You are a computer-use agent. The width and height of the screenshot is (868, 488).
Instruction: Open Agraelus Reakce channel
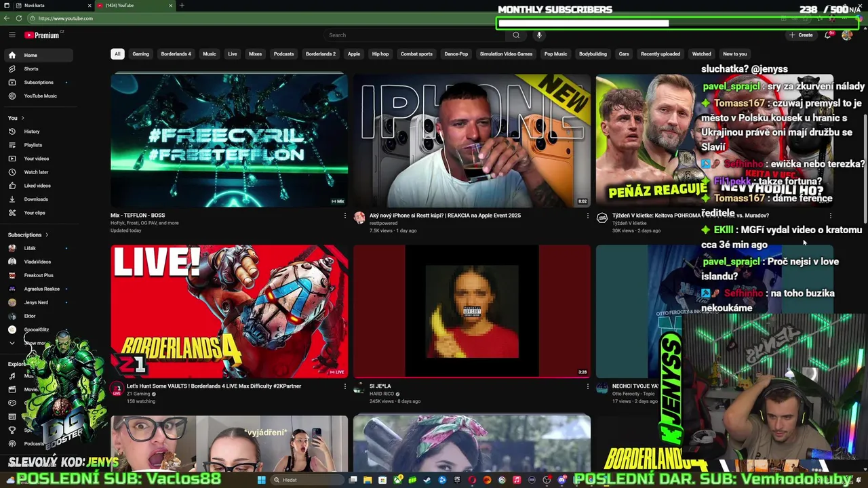click(x=37, y=289)
